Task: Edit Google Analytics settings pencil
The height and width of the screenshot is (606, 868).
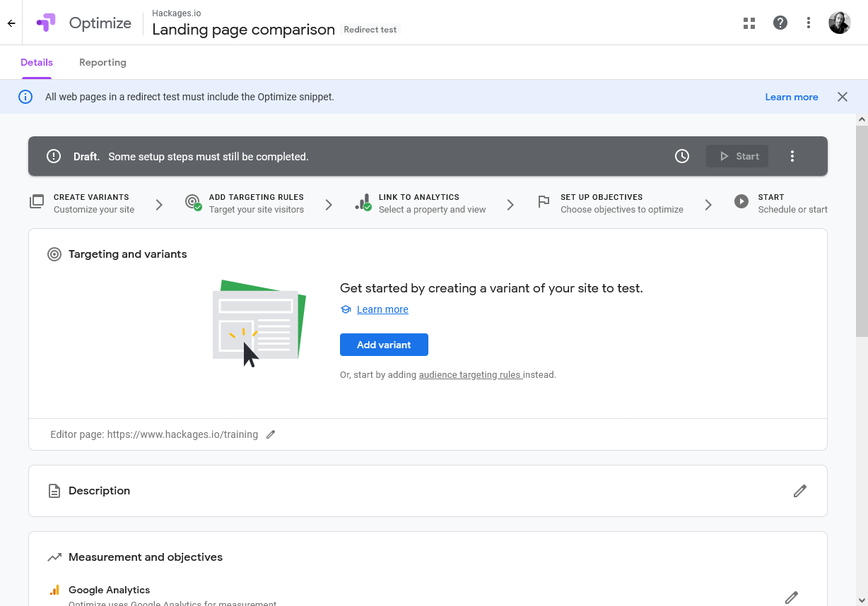Action: [792, 598]
